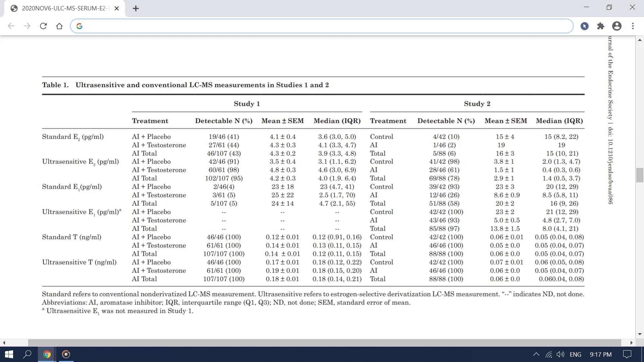Expand hidden system tray icons

pos(536,354)
